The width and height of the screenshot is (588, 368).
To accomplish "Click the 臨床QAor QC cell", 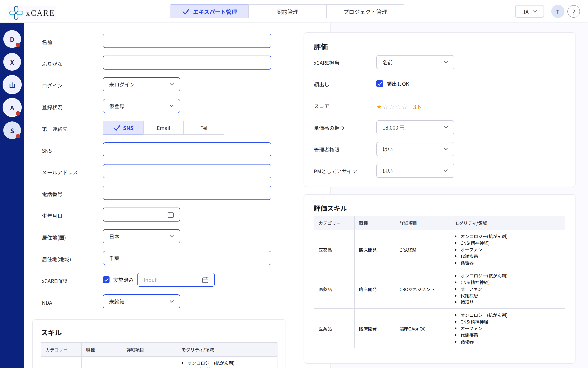I will [422, 329].
